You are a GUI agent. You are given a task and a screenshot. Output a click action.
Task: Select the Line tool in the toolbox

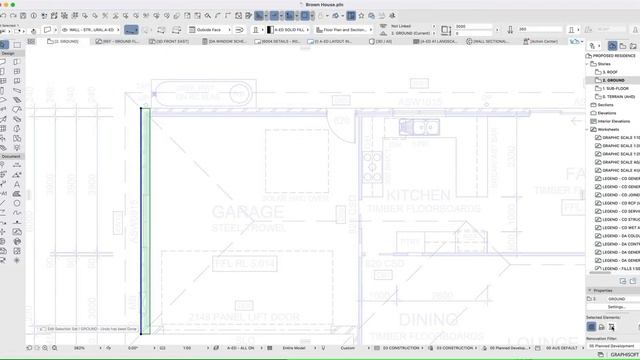[3, 203]
